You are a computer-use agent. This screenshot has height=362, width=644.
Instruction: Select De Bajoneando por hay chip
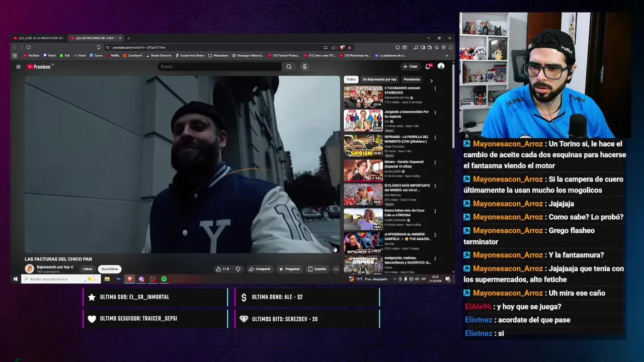380,79
